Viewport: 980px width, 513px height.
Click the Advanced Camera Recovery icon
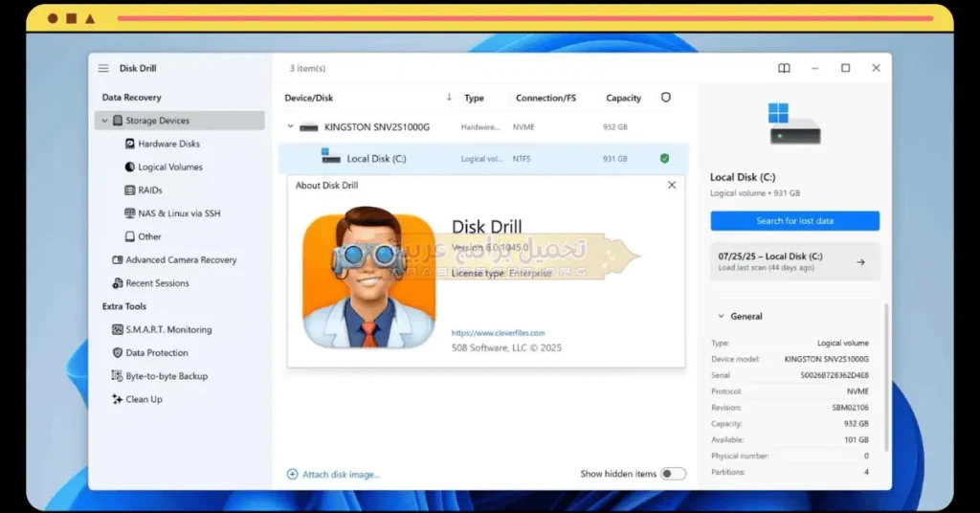click(x=117, y=260)
